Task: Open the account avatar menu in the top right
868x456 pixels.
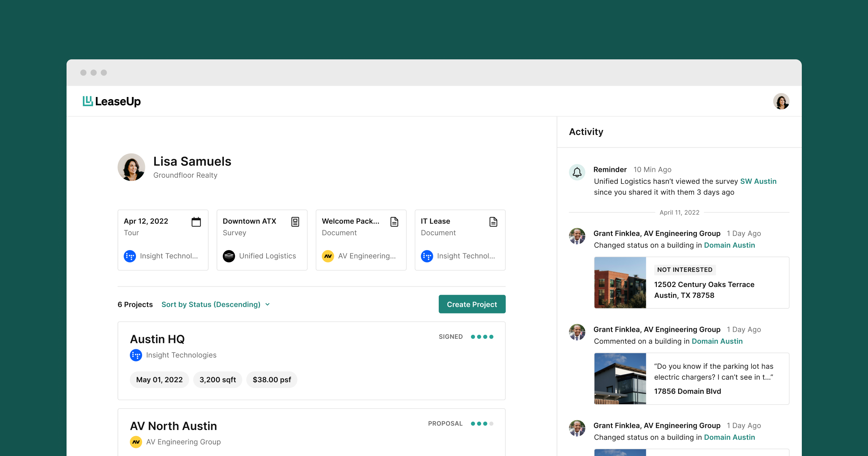Action: click(782, 101)
